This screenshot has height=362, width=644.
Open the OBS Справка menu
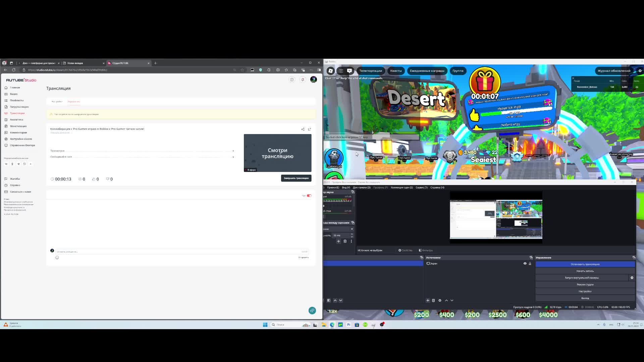(x=437, y=187)
